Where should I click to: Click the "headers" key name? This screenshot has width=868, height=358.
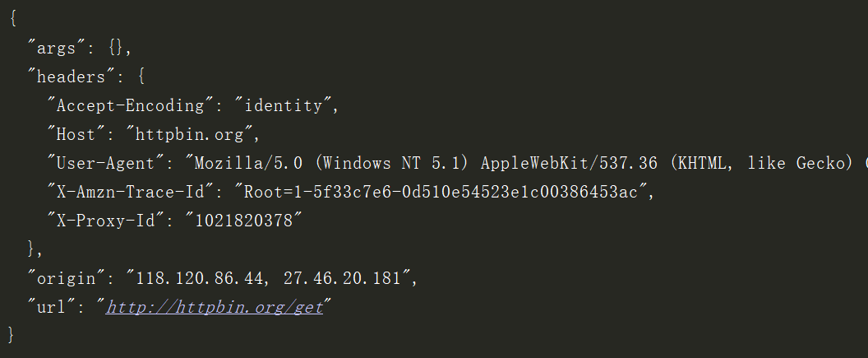[x=71, y=77]
